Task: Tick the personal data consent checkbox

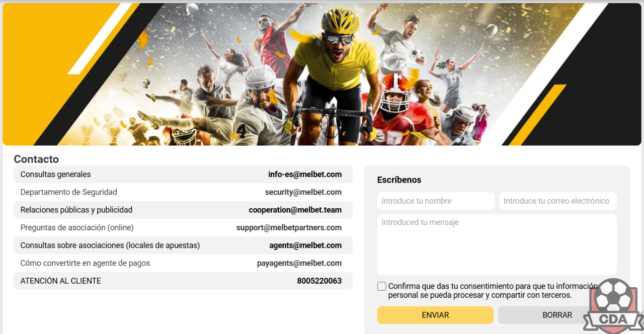Action: 382,286
